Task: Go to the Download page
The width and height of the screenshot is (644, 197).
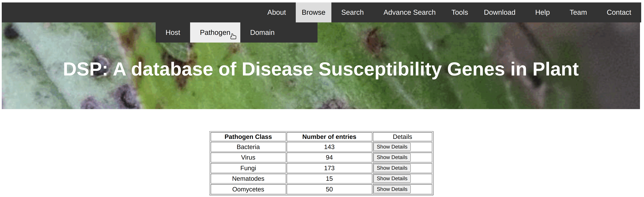Action: [x=500, y=12]
